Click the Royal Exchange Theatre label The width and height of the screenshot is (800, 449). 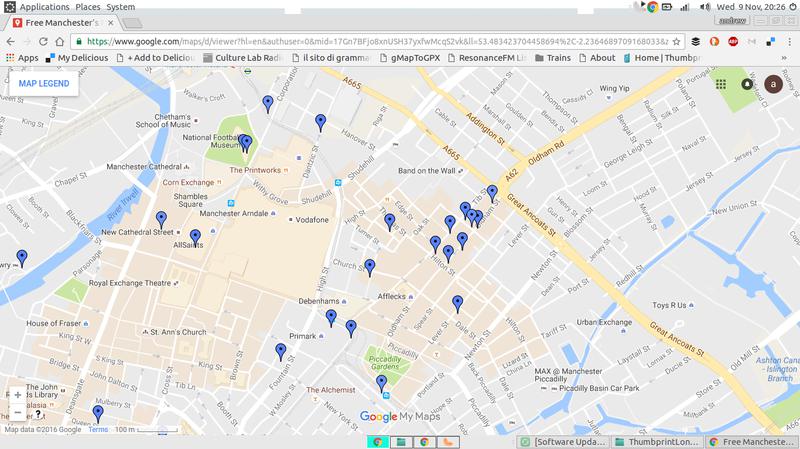tap(130, 283)
